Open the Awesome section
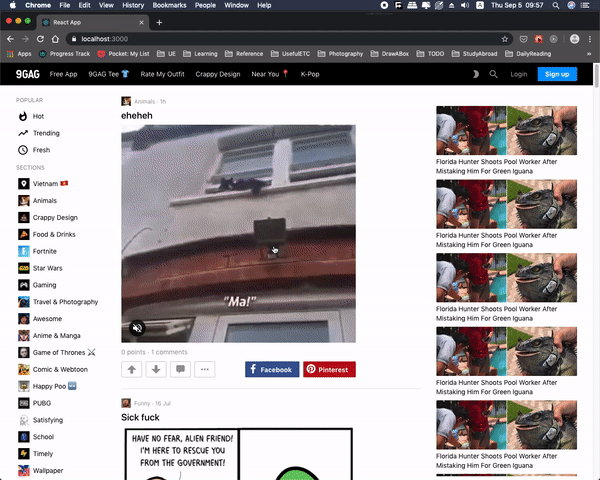 tap(40, 318)
